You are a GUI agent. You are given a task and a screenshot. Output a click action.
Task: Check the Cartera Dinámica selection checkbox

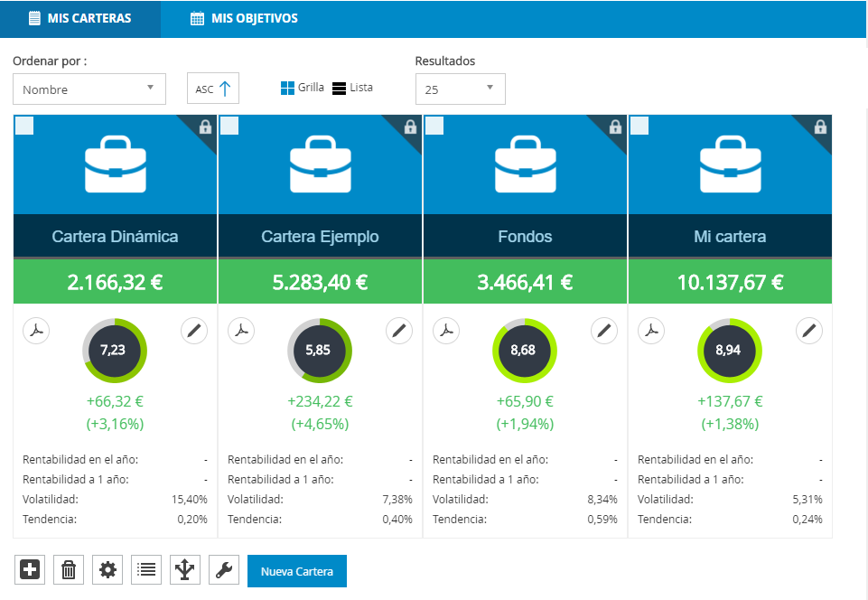tap(24, 127)
